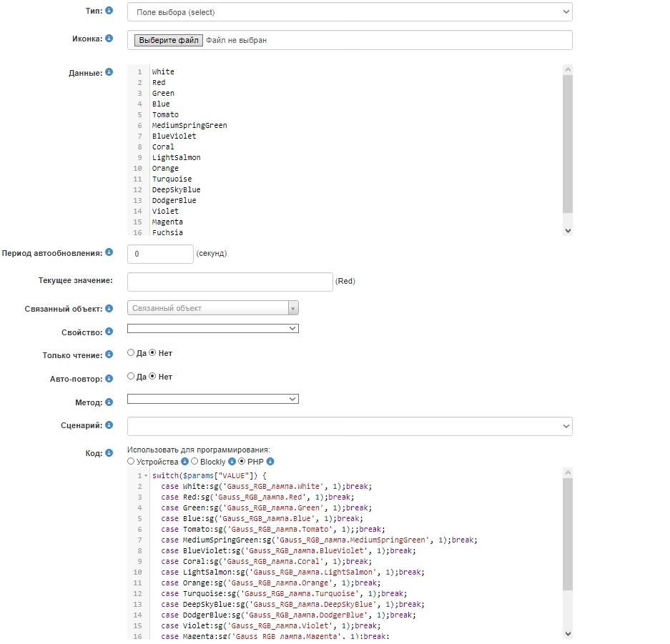Click the info icon for Период автообновления
670x644 pixels.
(x=109, y=252)
